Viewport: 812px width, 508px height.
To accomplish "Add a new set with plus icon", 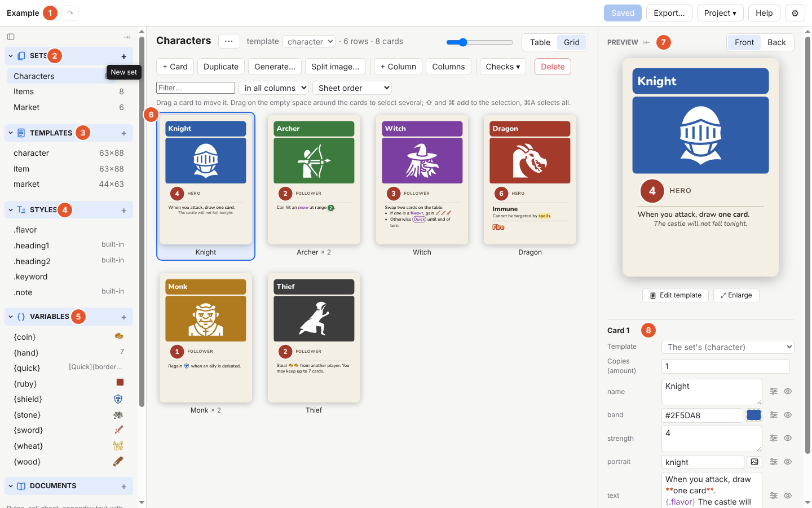I will (x=123, y=56).
